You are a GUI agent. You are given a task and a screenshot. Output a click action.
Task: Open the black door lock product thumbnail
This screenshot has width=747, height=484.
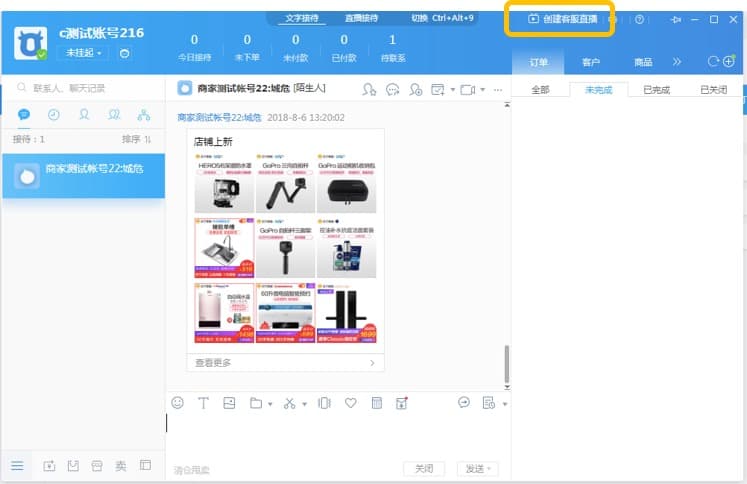tap(347, 313)
